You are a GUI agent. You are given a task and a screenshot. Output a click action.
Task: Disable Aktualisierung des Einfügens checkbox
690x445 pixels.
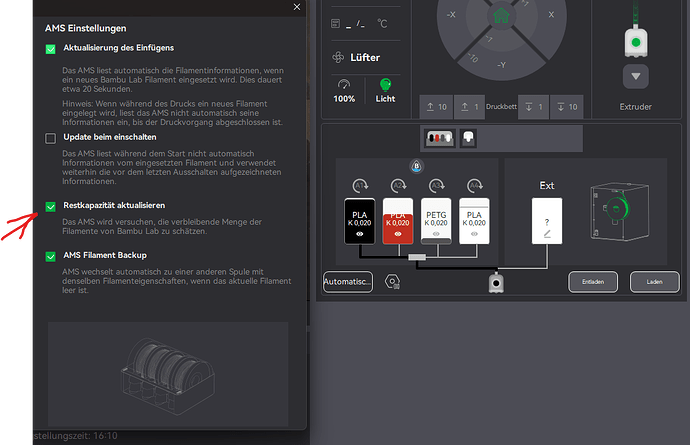(x=51, y=49)
